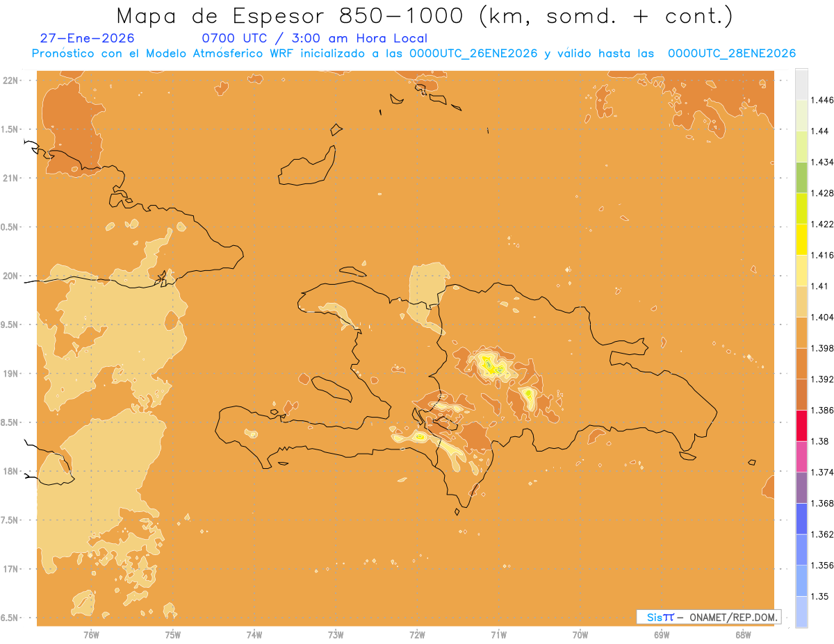Viewport: 834px width, 644px height.
Task: Click the longitude label '71W'
Action: pos(498,634)
